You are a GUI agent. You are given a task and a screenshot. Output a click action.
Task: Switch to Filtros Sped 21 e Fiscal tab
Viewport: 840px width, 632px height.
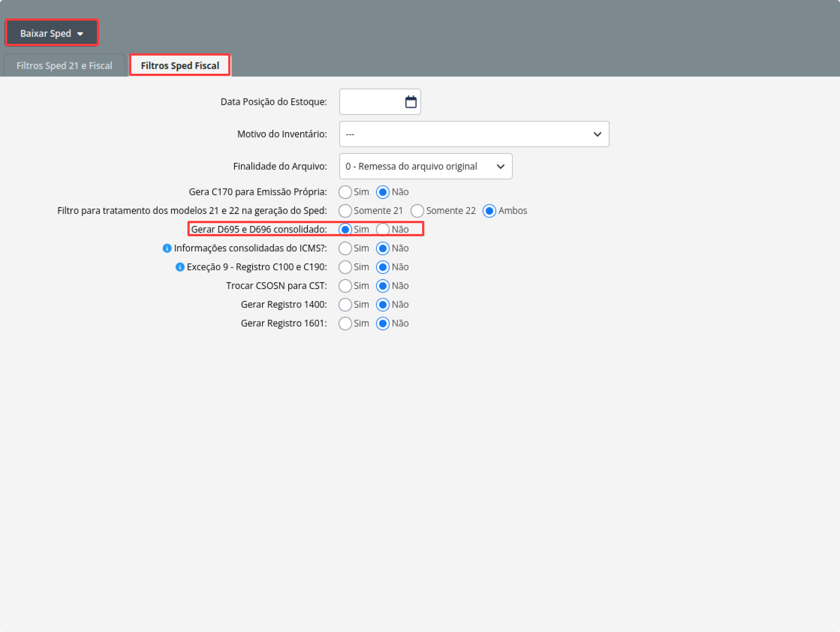pos(64,66)
